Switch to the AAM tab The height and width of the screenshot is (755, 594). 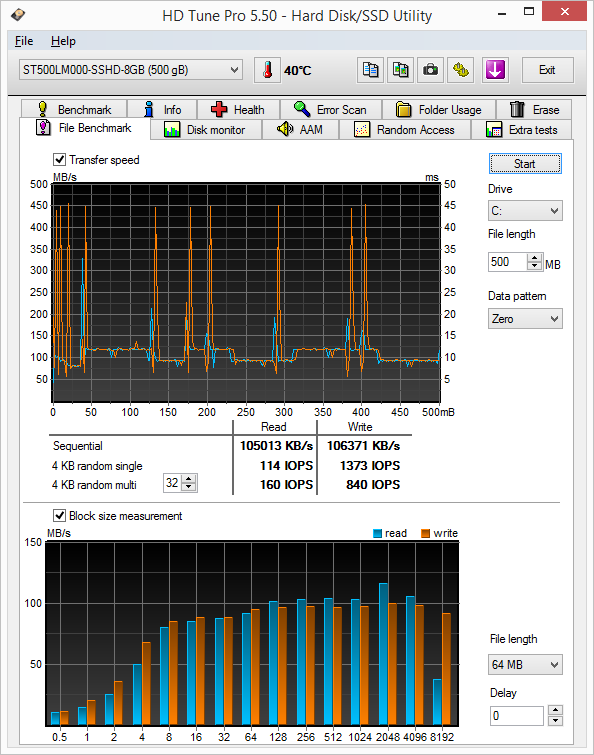300,130
